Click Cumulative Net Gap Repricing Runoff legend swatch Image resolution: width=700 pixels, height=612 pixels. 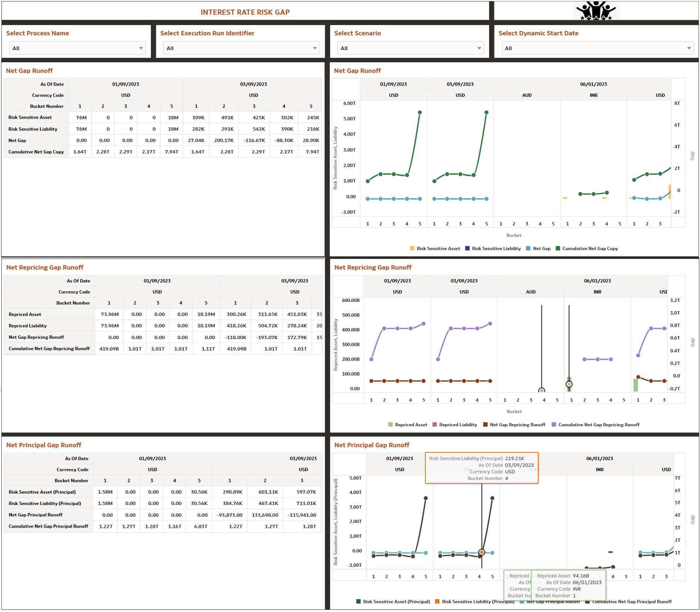554,424
